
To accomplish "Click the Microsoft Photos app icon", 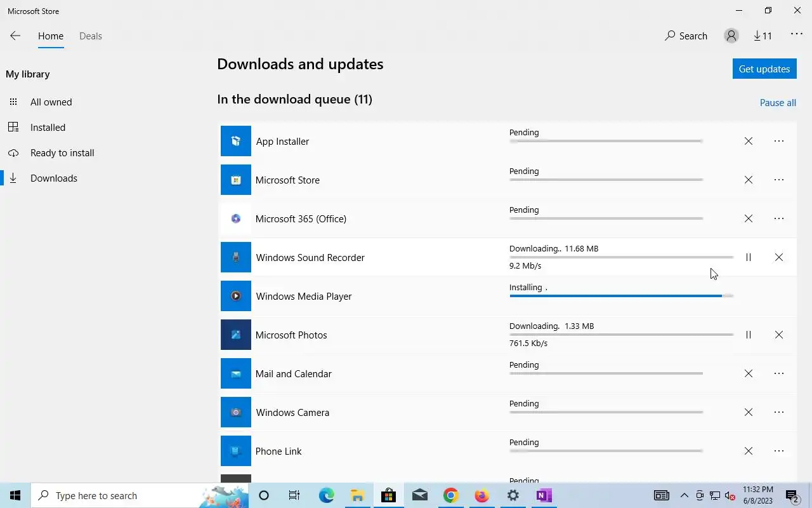I will point(236,335).
